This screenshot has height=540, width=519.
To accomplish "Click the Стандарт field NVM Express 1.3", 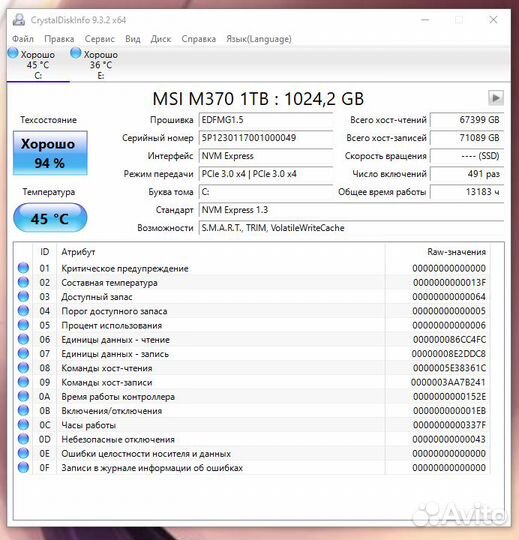I will [351, 210].
